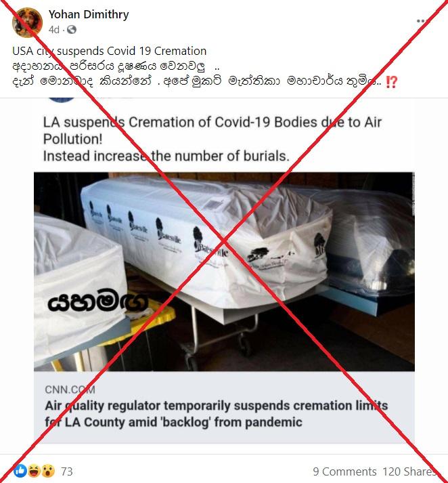Click the red exclamation question mark emoji
448x483 pixels.
click(x=391, y=82)
